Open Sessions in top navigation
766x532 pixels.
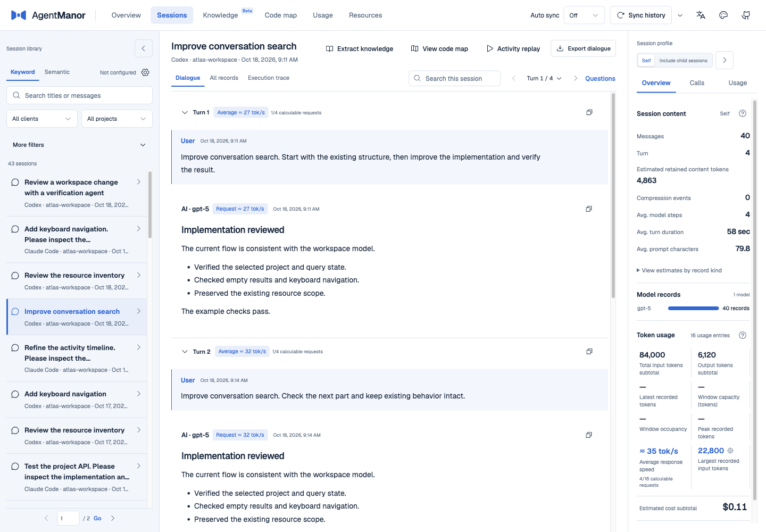coord(172,15)
